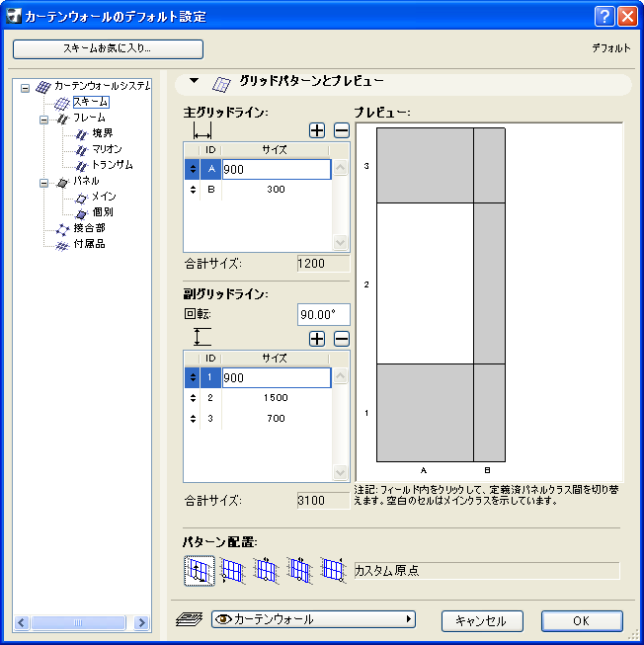The height and width of the screenshot is (645, 644).
Task: Select the カスタム原点 pattern placement option
Action: point(200,571)
